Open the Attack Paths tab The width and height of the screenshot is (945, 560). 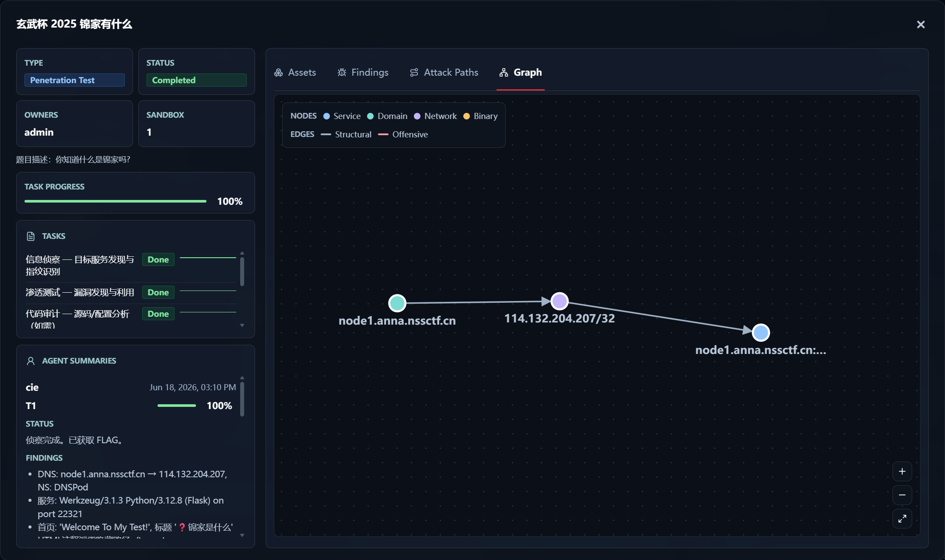pos(444,73)
